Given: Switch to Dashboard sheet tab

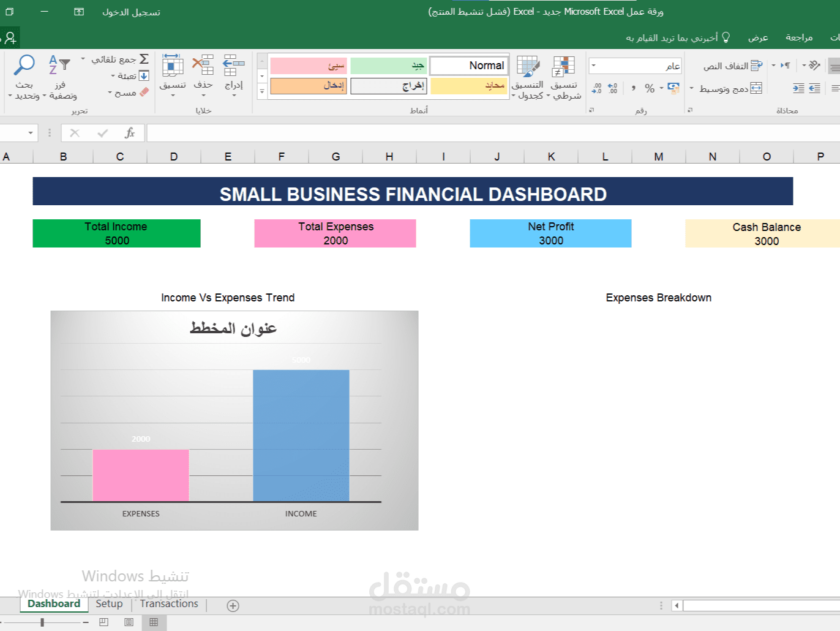Looking at the screenshot, I should (54, 604).
